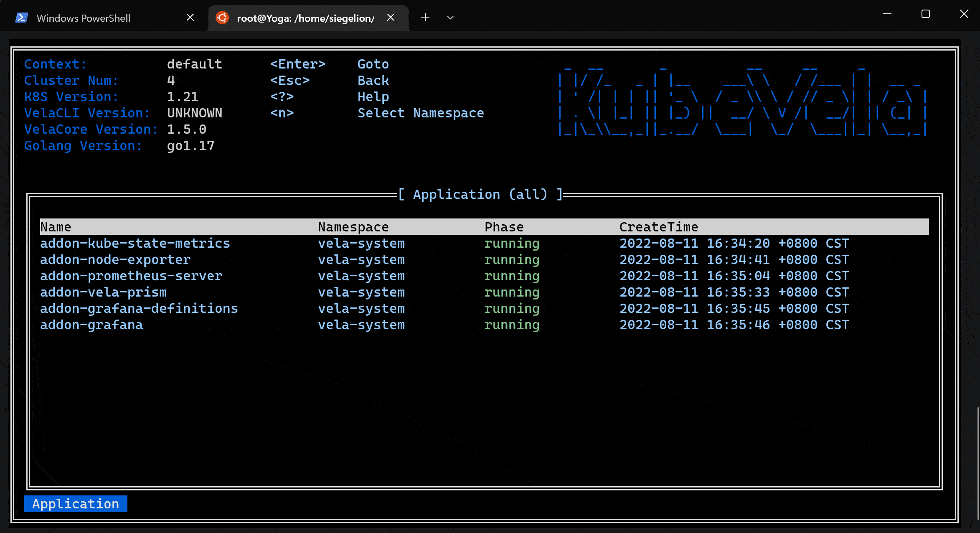Switch to Windows PowerShell tab
Viewport: 980px width, 533px height.
coord(84,18)
